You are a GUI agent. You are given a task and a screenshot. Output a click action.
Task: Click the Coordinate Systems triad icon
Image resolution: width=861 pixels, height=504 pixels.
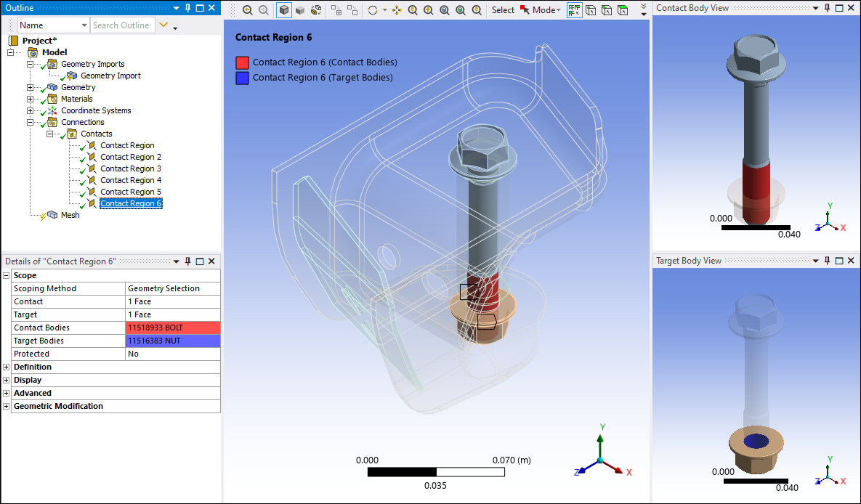tap(52, 110)
